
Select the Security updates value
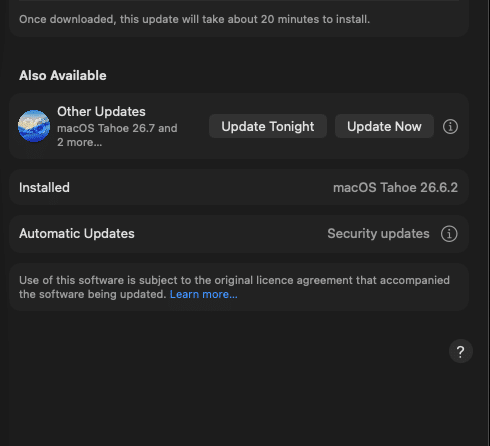click(x=378, y=234)
